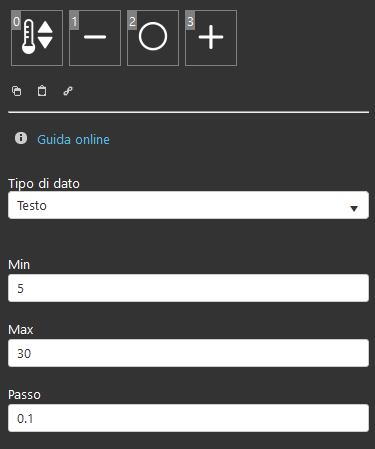This screenshot has height=449, width=375.
Task: Click the index badge 0 on thermometer tile
Action: pos(16,21)
